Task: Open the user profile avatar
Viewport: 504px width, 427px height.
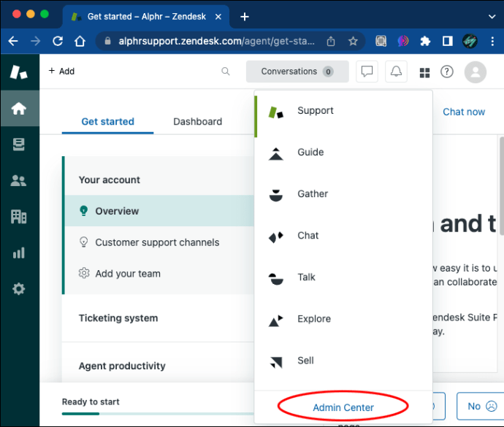Action: point(475,72)
